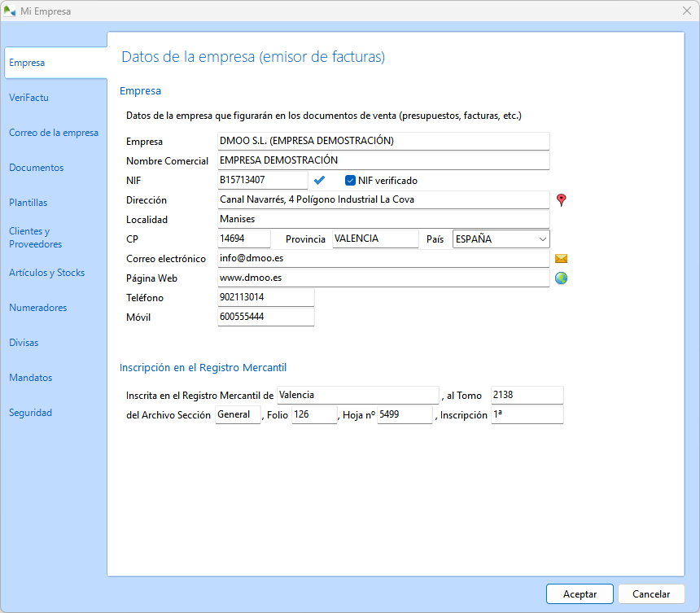
Task: Open the website via the globe icon
Action: (561, 278)
